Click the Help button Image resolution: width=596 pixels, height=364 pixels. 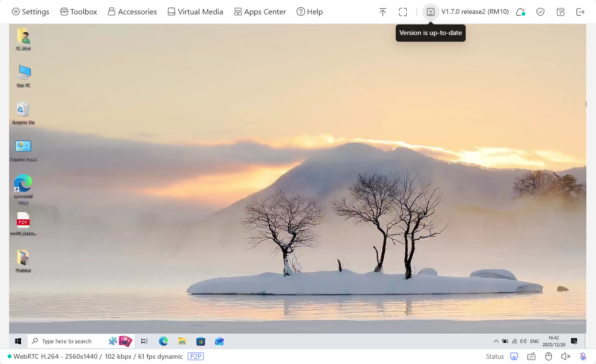[309, 12]
